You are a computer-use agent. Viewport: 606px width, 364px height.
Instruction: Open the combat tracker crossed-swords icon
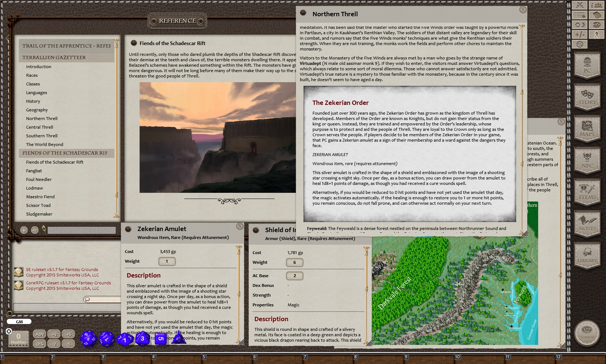(579, 5)
